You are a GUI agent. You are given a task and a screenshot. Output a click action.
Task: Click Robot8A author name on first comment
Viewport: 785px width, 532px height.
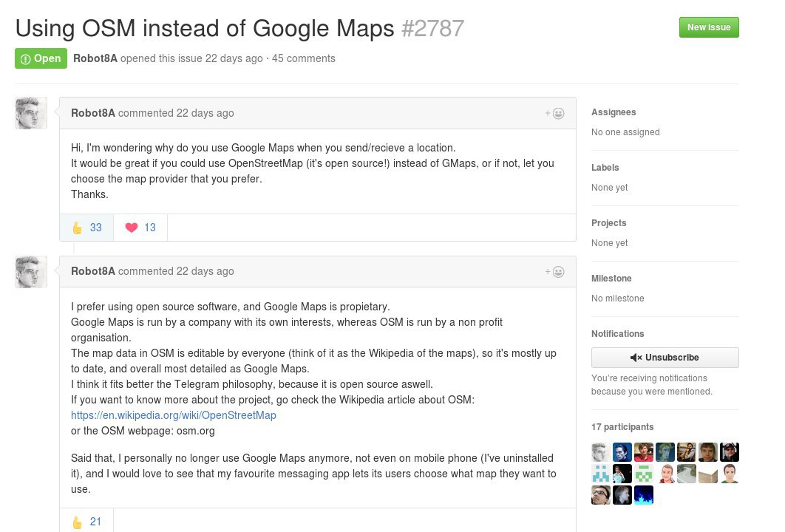click(x=93, y=113)
